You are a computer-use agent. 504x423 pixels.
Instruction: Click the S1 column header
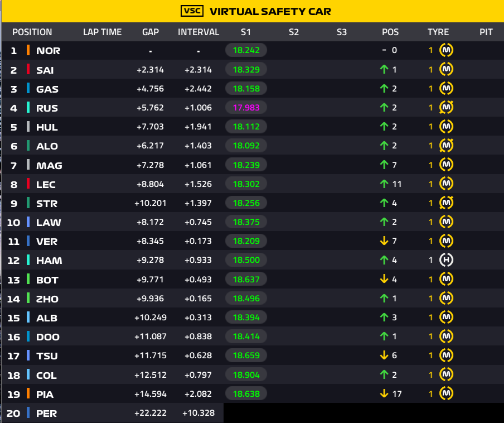click(x=245, y=32)
